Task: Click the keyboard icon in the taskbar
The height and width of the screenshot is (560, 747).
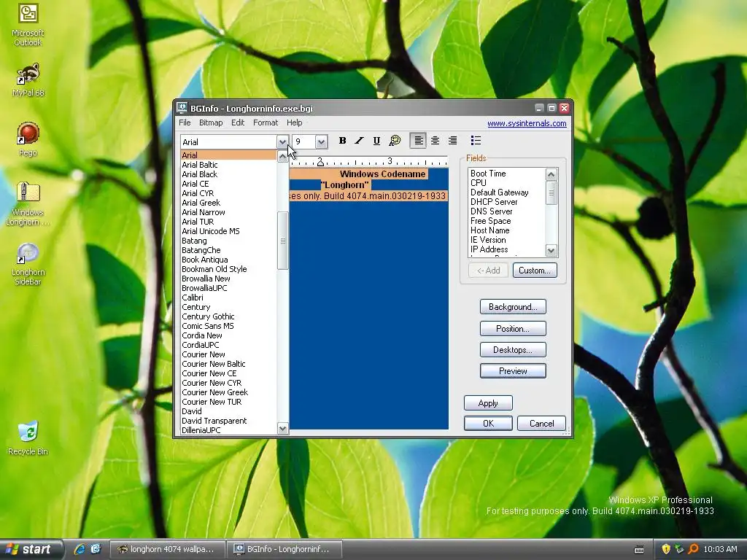Action: tap(639, 550)
